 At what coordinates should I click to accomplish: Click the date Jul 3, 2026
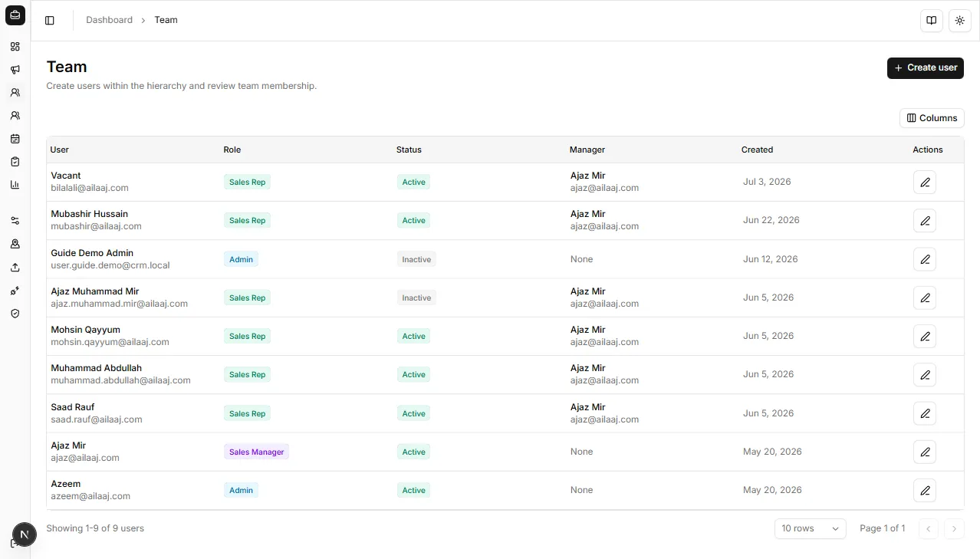[x=767, y=182]
